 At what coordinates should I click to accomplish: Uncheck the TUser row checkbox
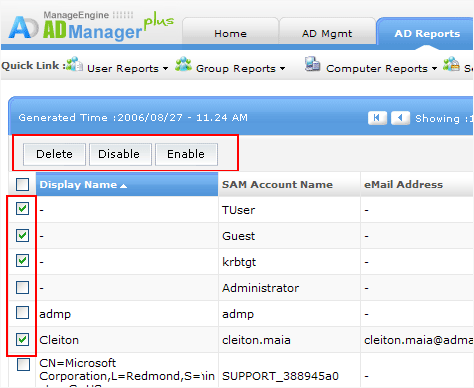point(22,209)
